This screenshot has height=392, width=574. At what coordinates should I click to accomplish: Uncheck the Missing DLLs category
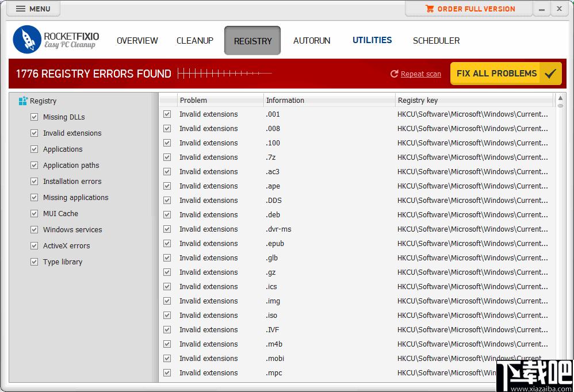pos(34,117)
